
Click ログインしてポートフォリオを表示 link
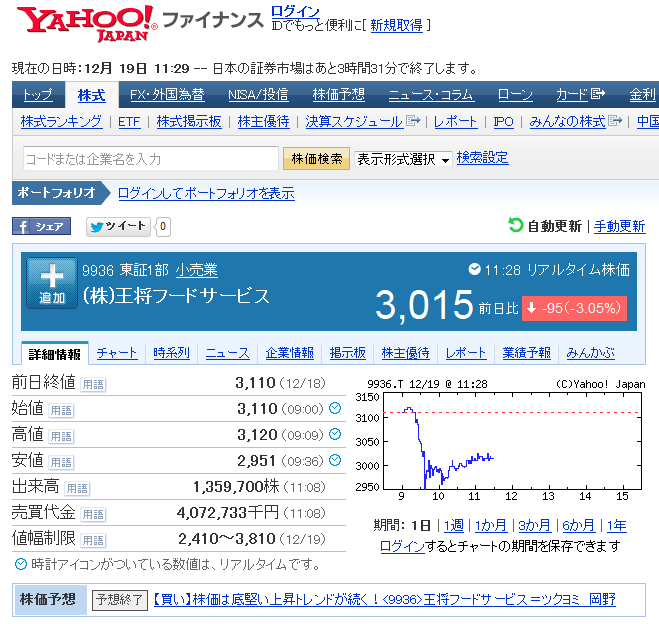[x=206, y=193]
